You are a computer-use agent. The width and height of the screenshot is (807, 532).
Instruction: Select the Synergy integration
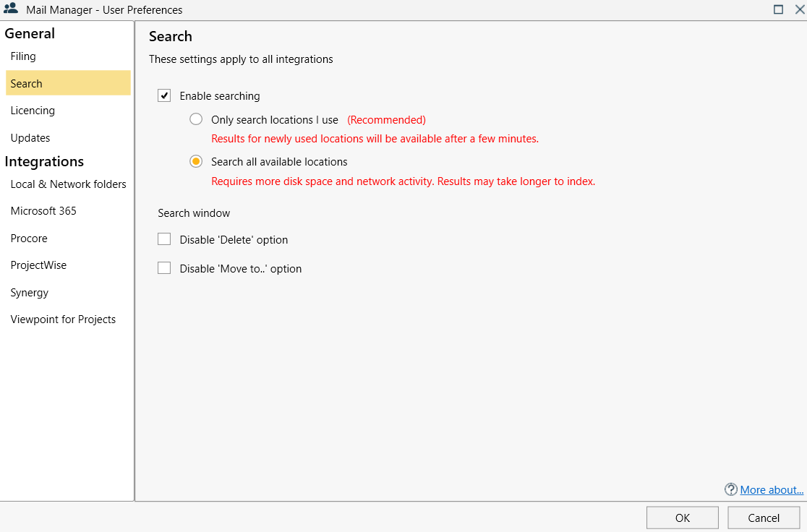pyautogui.click(x=29, y=292)
